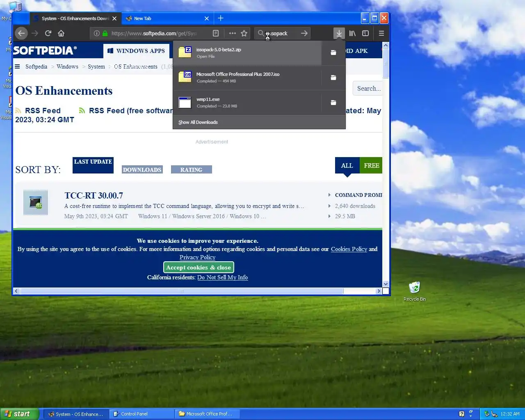Bookmark this page with the star icon
This screenshot has width=525, height=420.
click(244, 33)
